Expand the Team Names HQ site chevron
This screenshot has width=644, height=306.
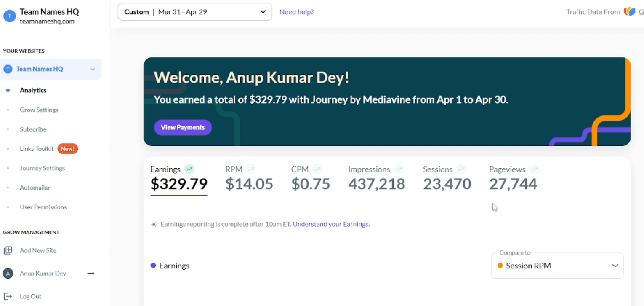click(93, 69)
